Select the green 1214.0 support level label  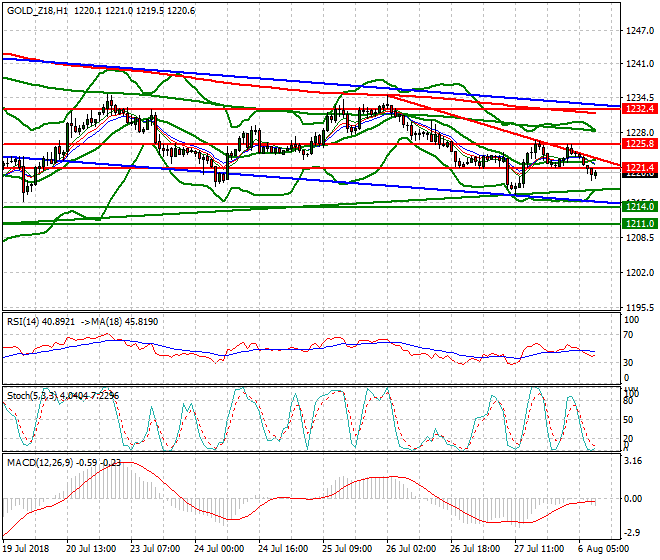click(x=639, y=206)
